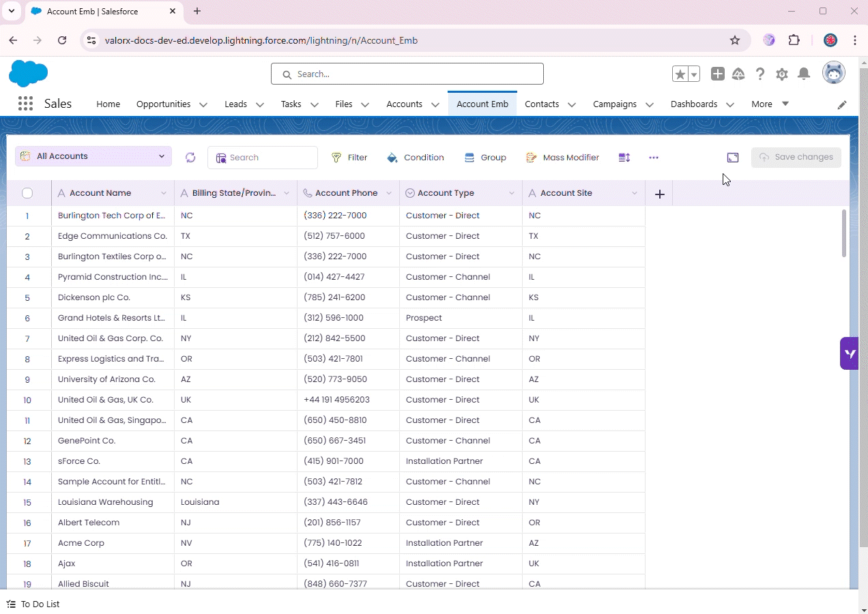Toggle the select all rows checkbox
The height and width of the screenshot is (614, 868).
27,193
